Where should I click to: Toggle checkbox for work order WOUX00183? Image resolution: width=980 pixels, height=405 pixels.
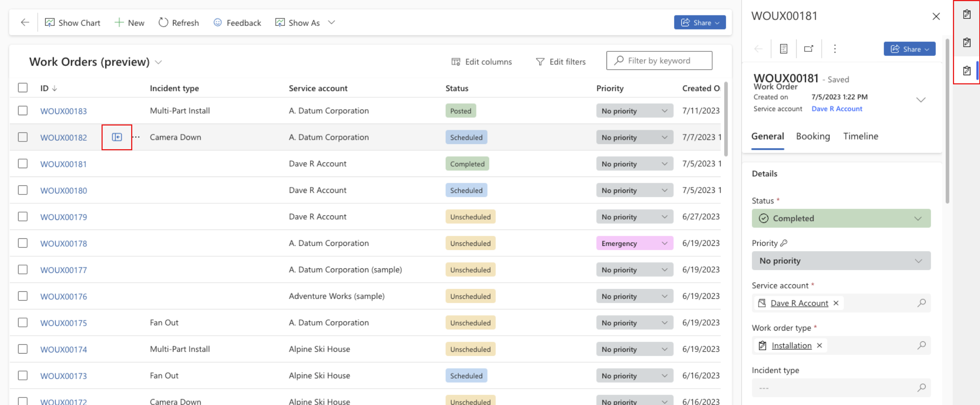pyautogui.click(x=23, y=110)
